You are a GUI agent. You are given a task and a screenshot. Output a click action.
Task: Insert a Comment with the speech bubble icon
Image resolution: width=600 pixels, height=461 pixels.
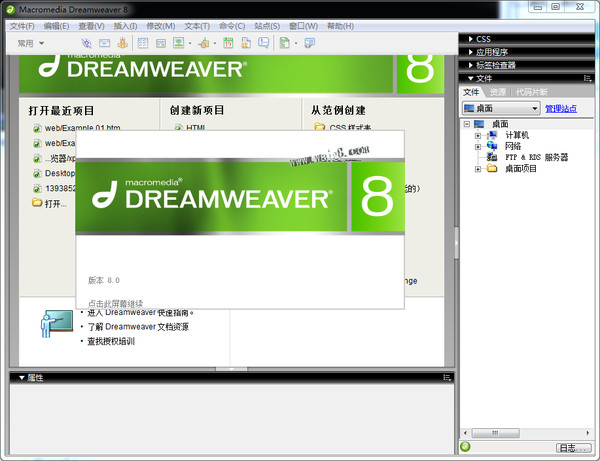click(263, 43)
